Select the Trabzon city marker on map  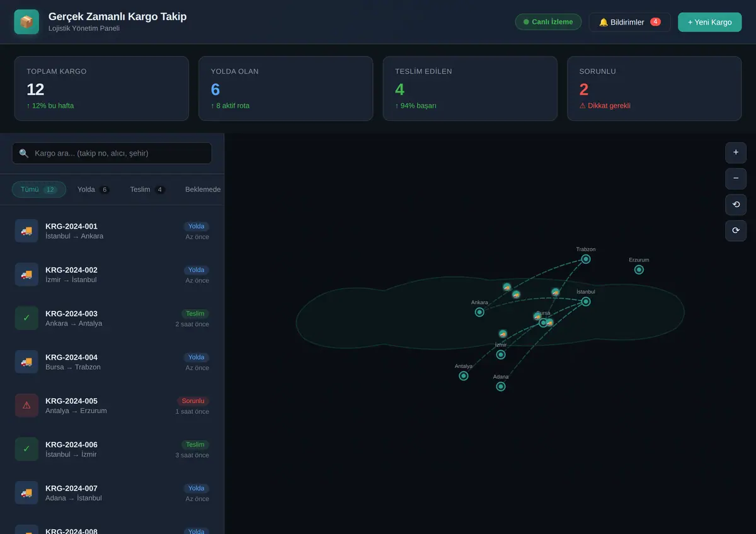(586, 259)
